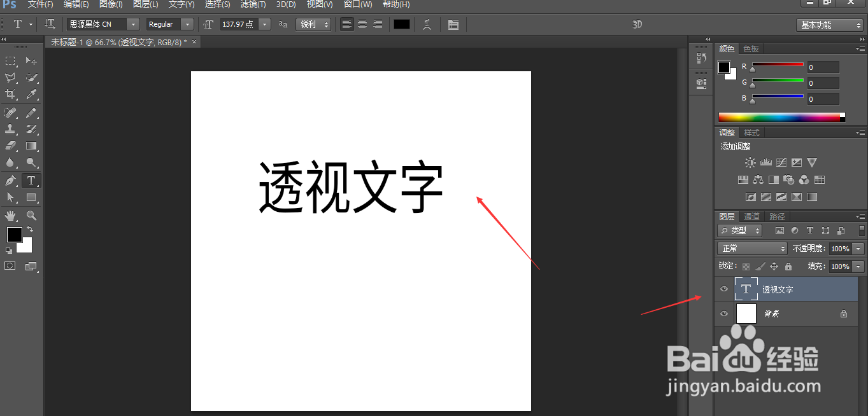Open the foreground color swatch
This screenshot has height=416, width=868.
(x=14, y=235)
